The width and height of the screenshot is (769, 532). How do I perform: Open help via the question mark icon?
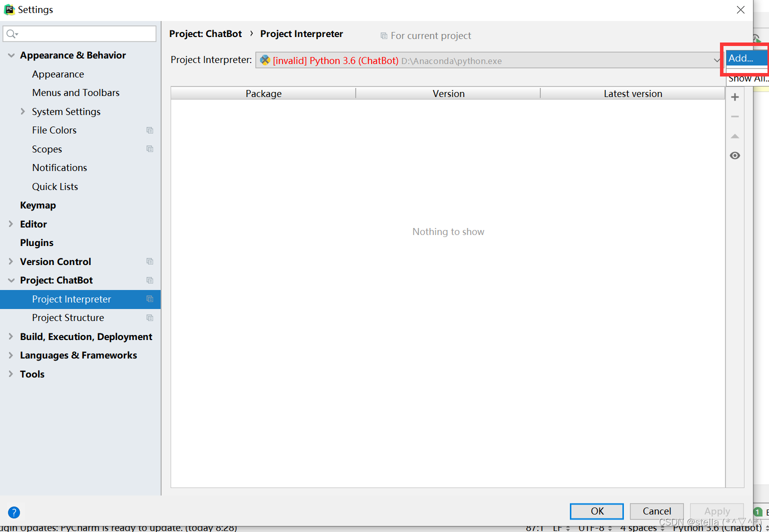(x=14, y=512)
